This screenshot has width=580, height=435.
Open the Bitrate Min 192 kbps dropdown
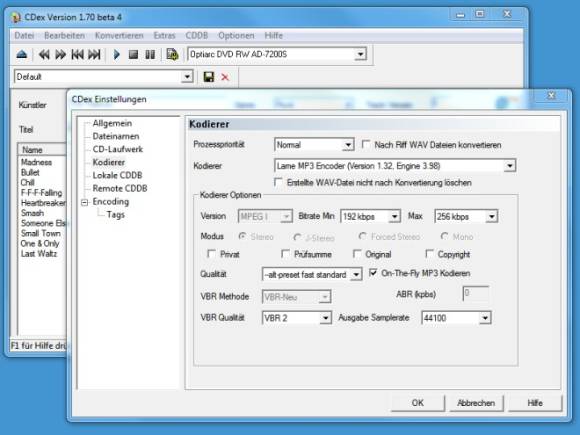tap(394, 216)
